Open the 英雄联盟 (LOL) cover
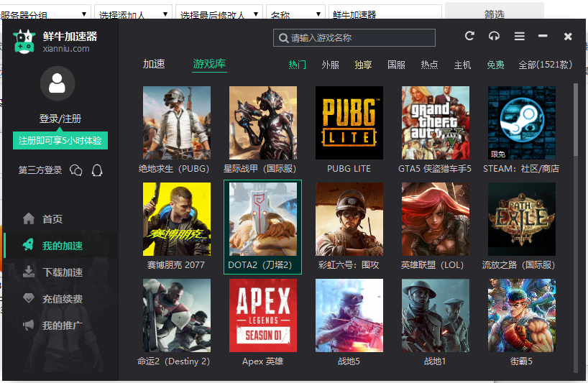The image size is (588, 383). click(436, 219)
